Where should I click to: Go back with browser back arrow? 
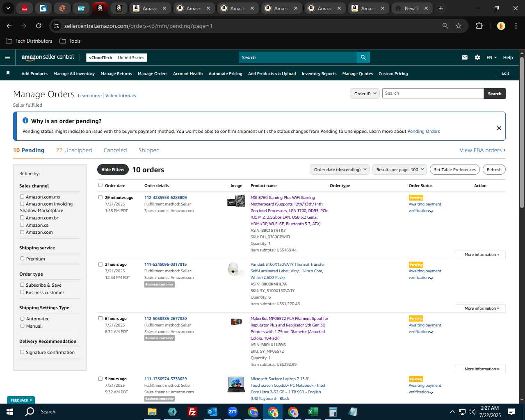click(x=9, y=26)
